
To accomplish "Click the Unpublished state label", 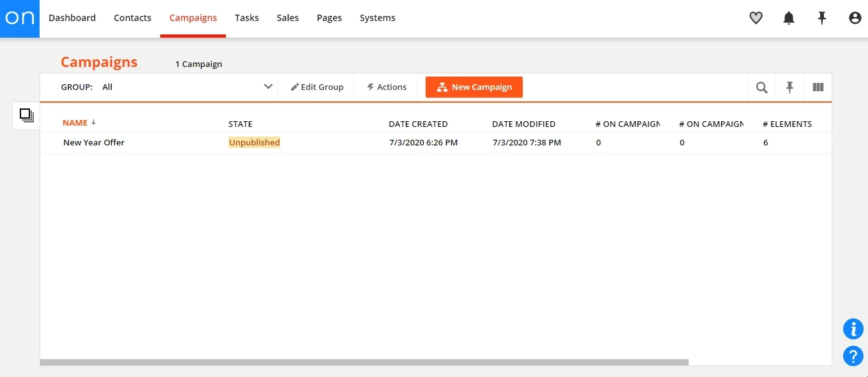I will [x=255, y=142].
